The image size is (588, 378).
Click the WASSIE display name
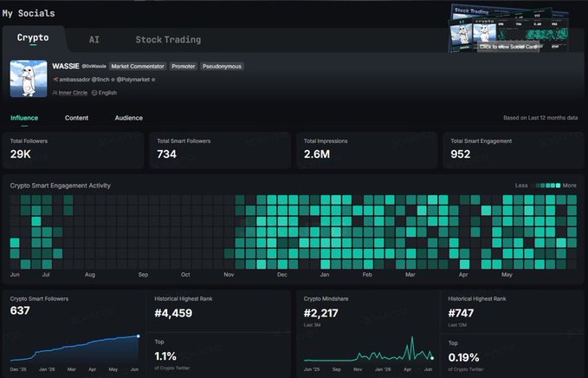click(66, 66)
